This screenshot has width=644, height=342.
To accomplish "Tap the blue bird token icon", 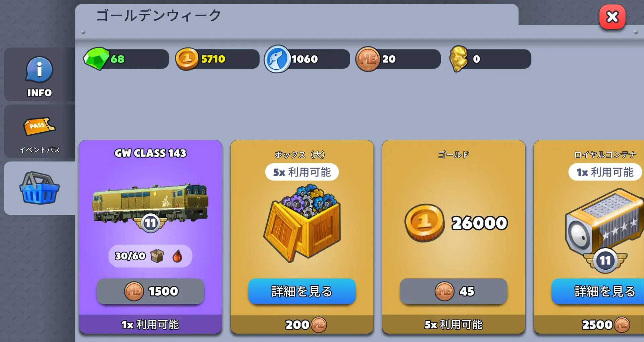I will [x=277, y=59].
